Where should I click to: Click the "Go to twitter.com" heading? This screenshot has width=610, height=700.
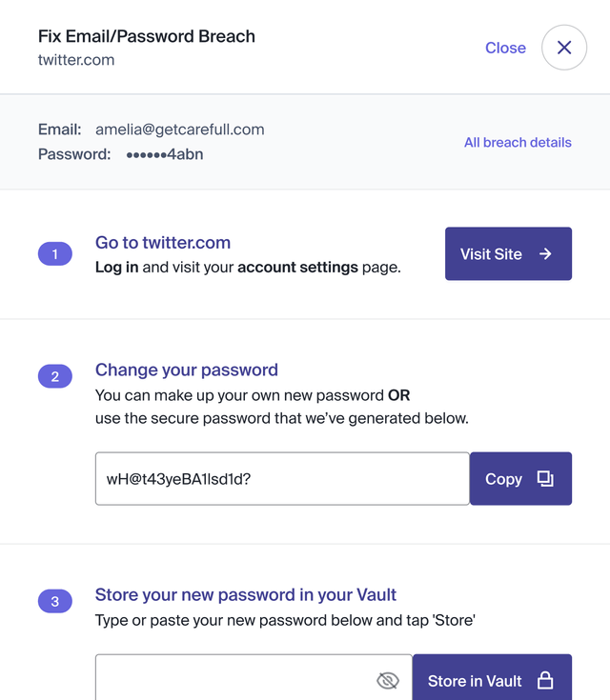coord(163,243)
